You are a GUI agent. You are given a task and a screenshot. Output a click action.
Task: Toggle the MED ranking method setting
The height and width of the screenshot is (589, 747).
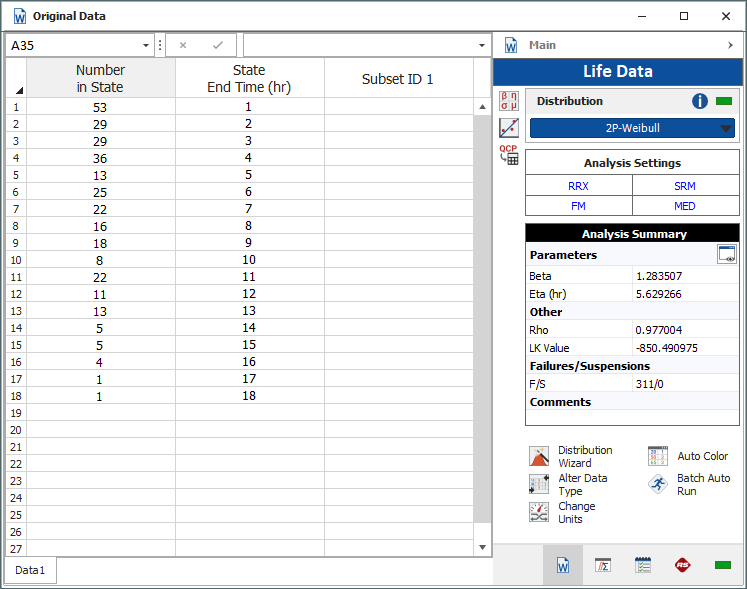[x=684, y=206]
